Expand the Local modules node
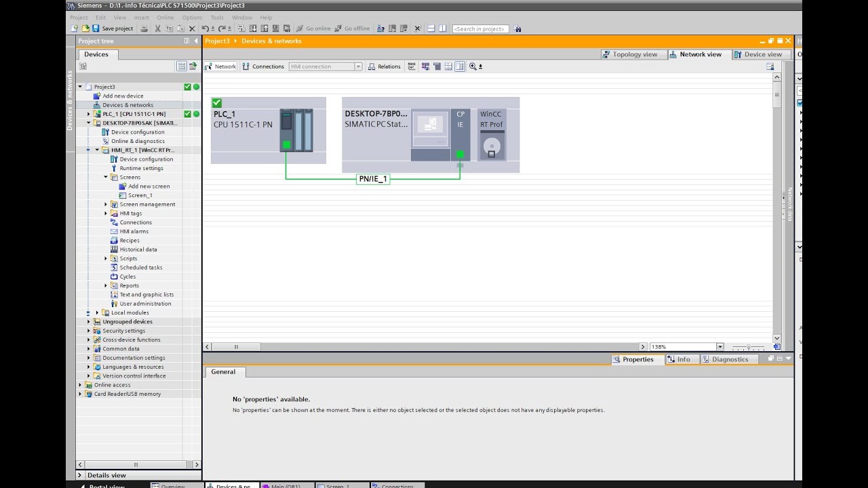The width and height of the screenshot is (868, 488). (97, 312)
